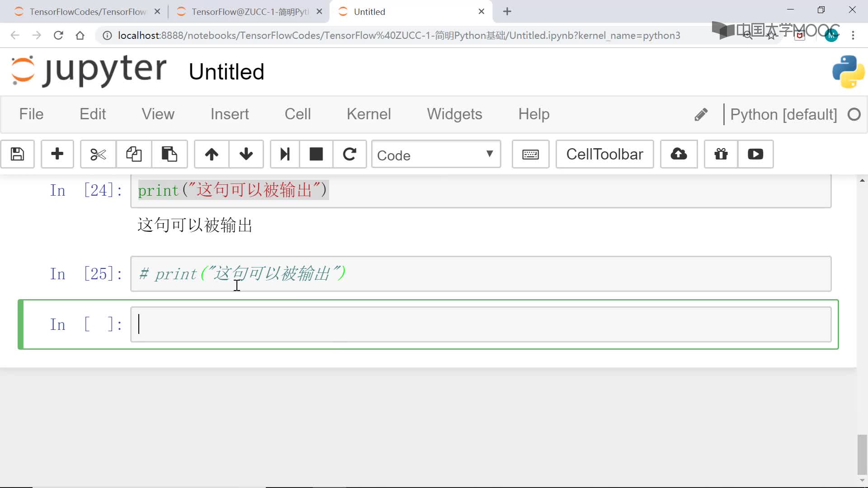The height and width of the screenshot is (488, 868).
Task: Open the browser profile avatar
Action: tap(831, 35)
